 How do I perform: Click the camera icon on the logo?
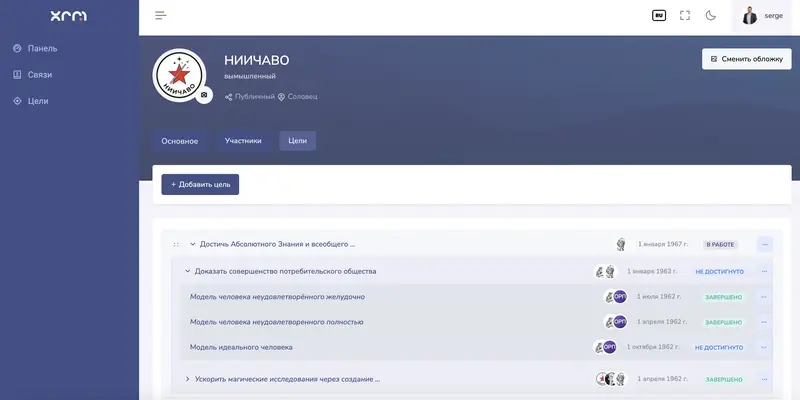(x=204, y=95)
